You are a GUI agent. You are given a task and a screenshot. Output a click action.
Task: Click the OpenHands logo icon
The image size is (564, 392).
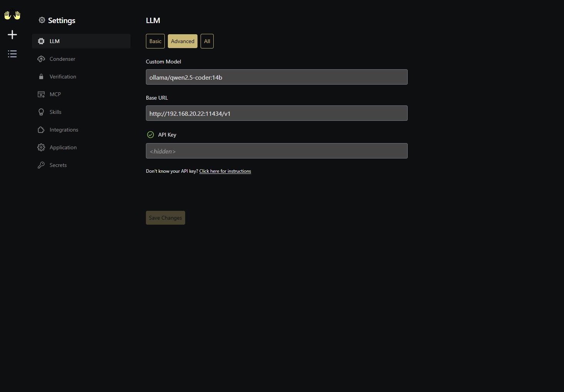[12, 15]
